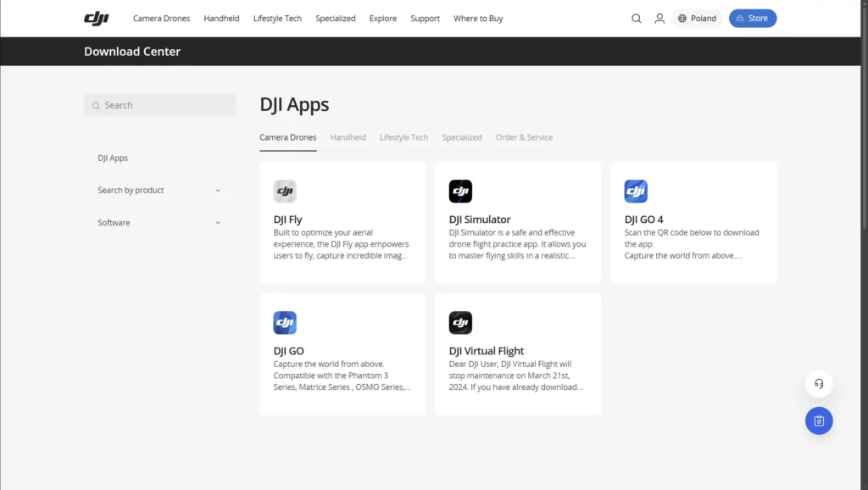Expand the Software section chevron

218,223
